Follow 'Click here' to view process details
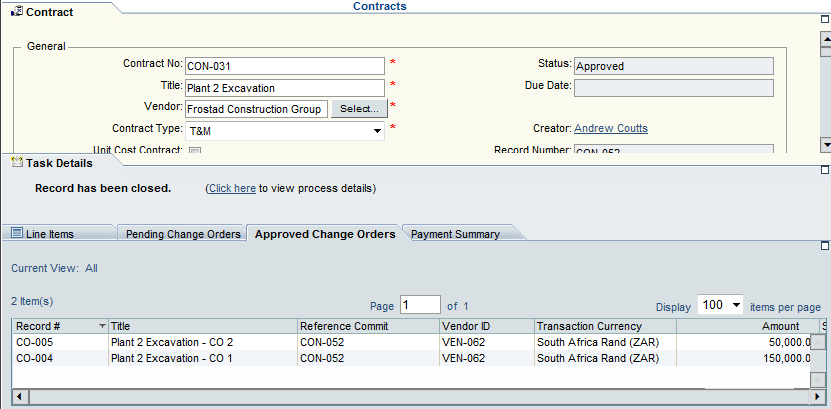Viewport: 831px width, 409px height. pyautogui.click(x=232, y=188)
